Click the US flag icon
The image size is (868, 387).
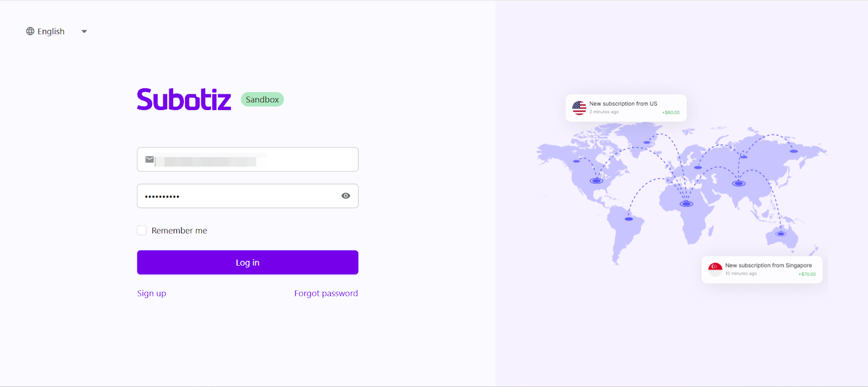click(579, 108)
